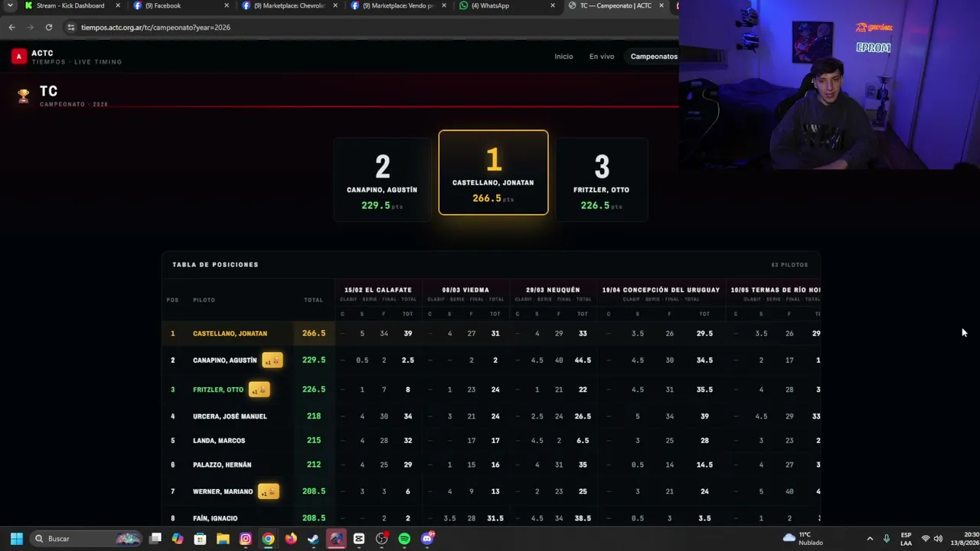
Task: Click driver name Urcera, José Manuel
Action: point(230,416)
